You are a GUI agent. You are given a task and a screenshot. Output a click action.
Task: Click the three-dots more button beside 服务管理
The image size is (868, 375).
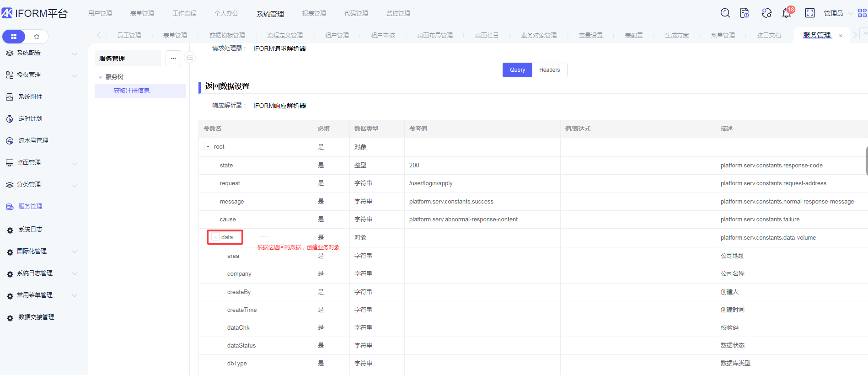tap(173, 59)
